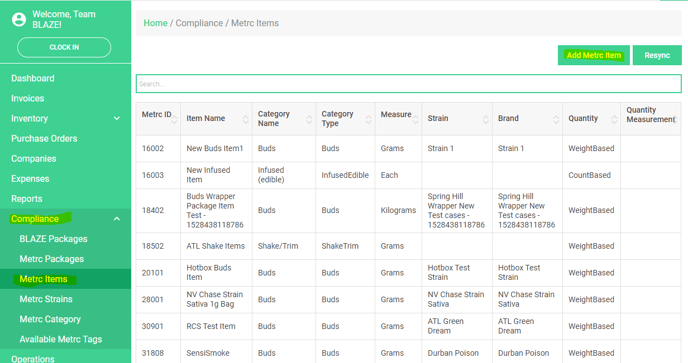Click the Resync button

pyautogui.click(x=657, y=55)
